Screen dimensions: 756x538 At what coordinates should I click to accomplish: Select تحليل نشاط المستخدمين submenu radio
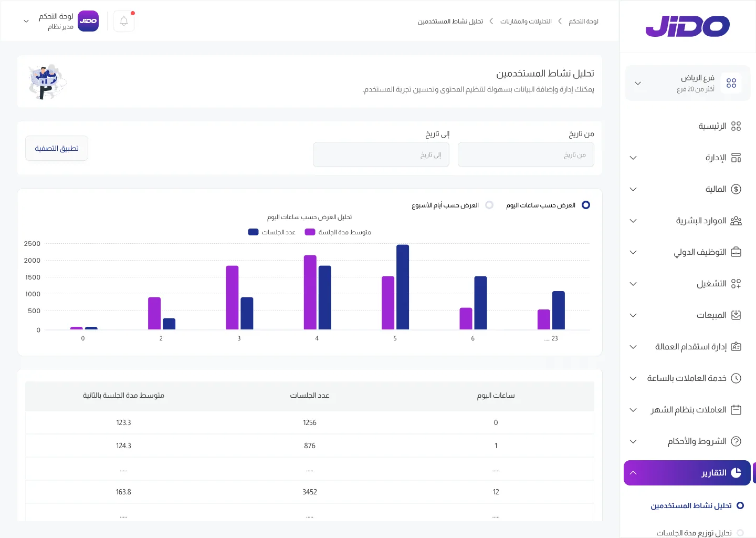point(740,505)
